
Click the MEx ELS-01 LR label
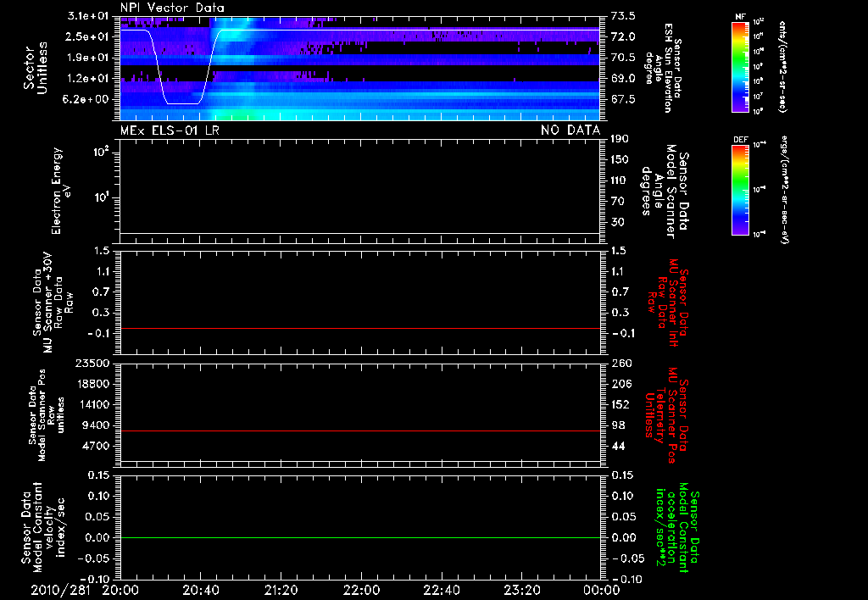[170, 130]
